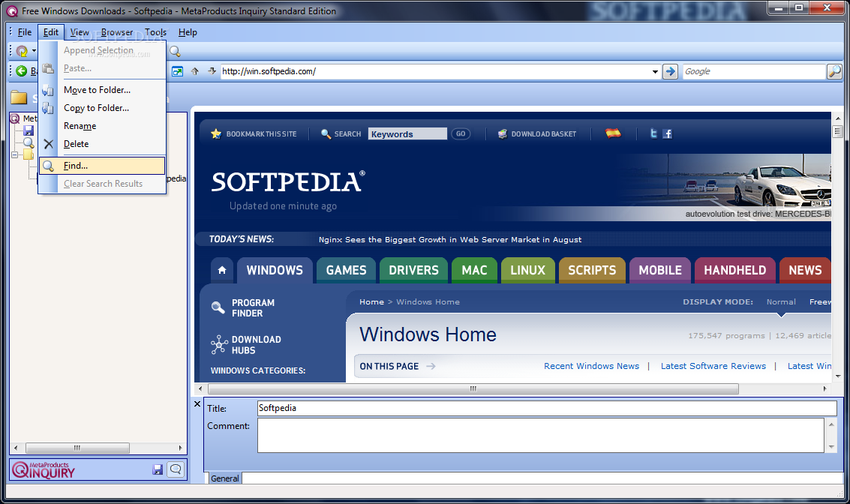Select the magnifier search results tree node
The width and height of the screenshot is (850, 504).
[x=29, y=142]
